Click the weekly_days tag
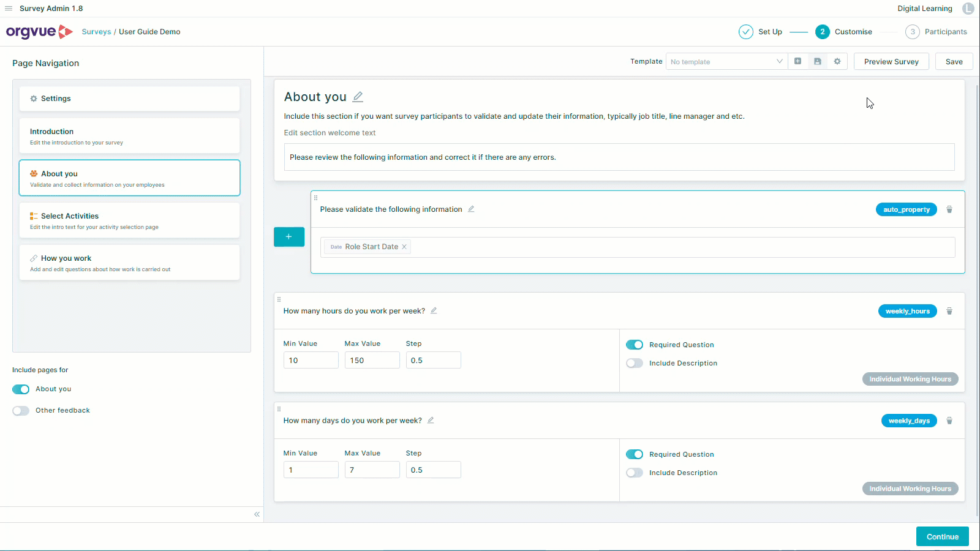 (909, 421)
